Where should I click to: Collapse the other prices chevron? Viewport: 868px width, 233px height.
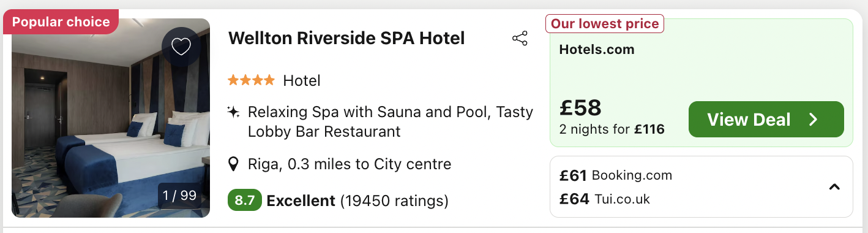[x=834, y=186]
